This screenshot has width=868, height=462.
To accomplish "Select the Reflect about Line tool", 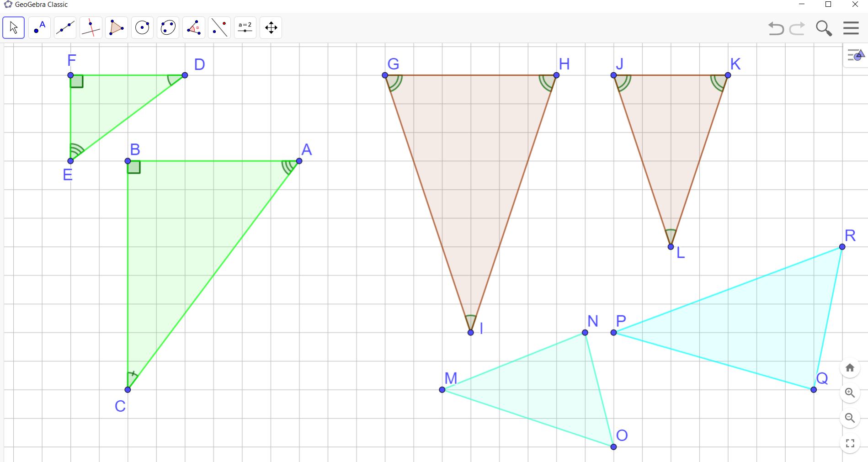I will (x=219, y=28).
